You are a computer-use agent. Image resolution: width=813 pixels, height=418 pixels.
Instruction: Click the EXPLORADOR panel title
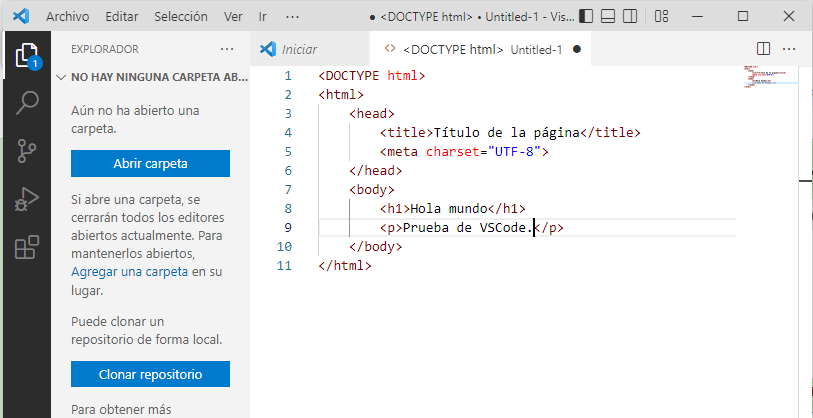[105, 49]
